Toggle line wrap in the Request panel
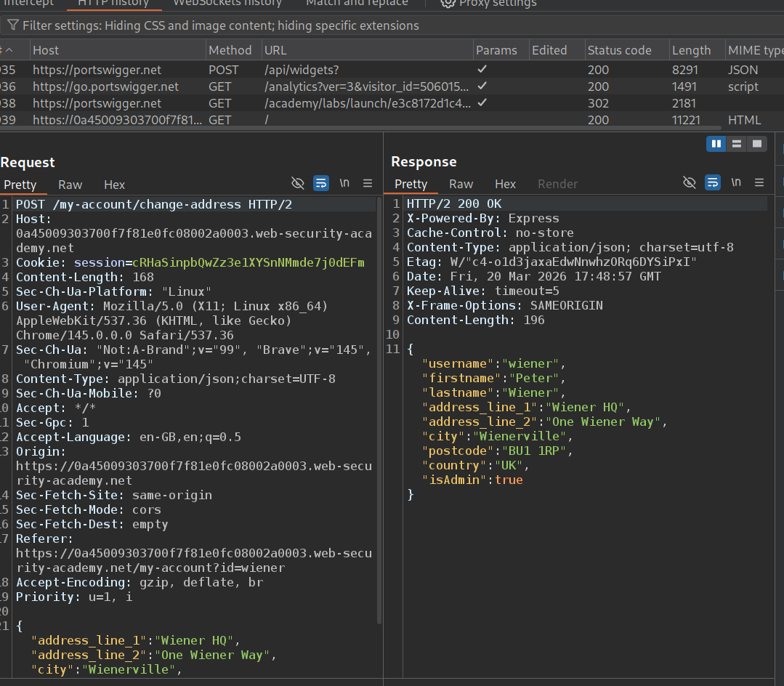Viewport: 784px width, 686px height. tap(321, 184)
